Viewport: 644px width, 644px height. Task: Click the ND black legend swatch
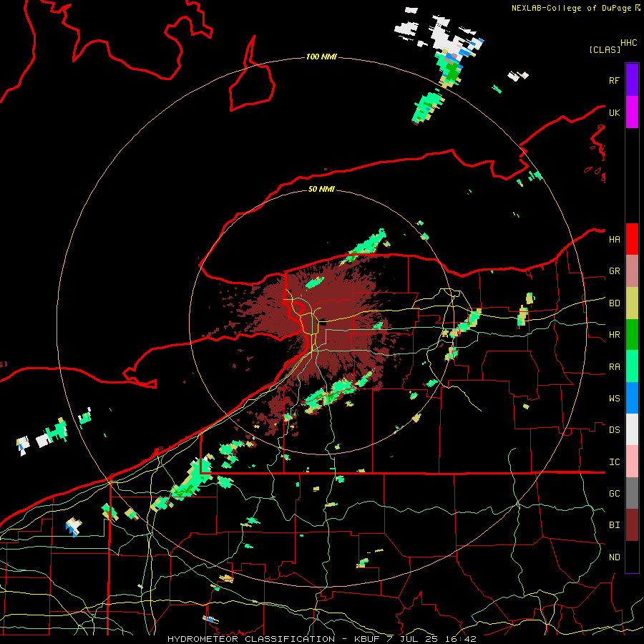[632, 557]
